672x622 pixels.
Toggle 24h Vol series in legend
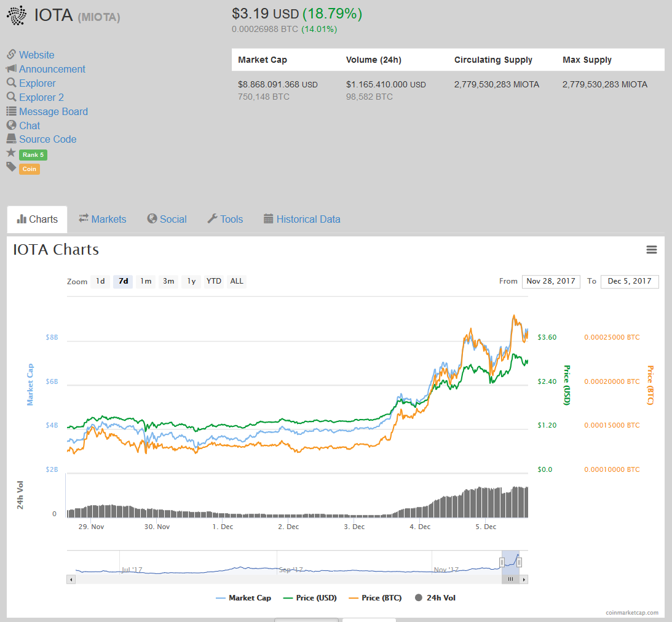pyautogui.click(x=435, y=598)
